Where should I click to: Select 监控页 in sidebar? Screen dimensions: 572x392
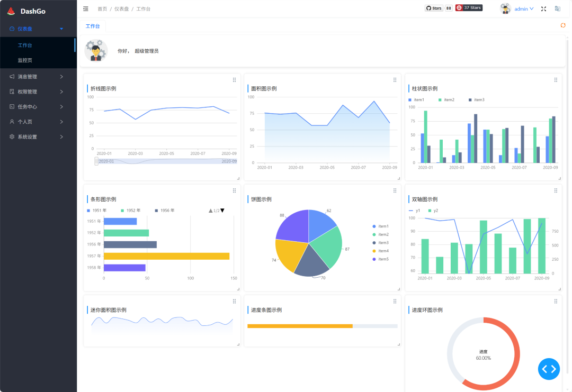point(25,60)
